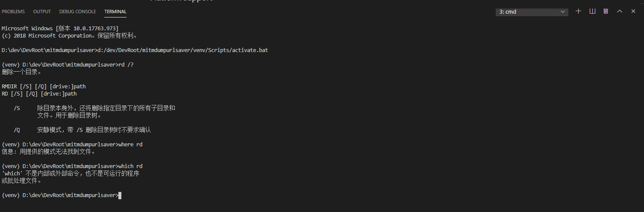Create a new terminal with the plus icon
Screen dimensions: 644x212
pyautogui.click(x=579, y=11)
